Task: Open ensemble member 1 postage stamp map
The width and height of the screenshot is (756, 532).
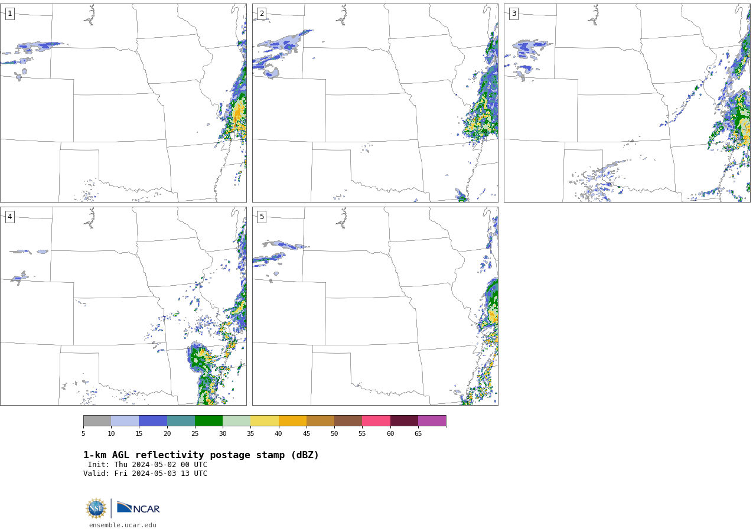Action: pyautogui.click(x=123, y=103)
